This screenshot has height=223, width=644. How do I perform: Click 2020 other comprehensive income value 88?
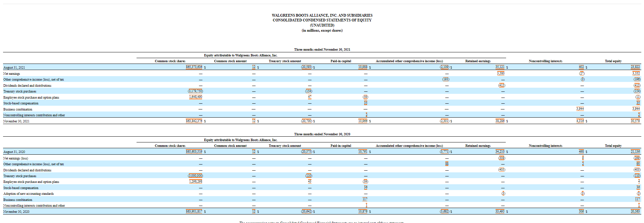coord(447,164)
